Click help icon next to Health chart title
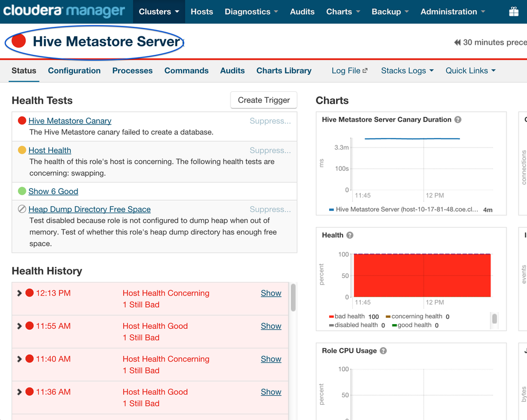The image size is (527, 420). pyautogui.click(x=350, y=235)
